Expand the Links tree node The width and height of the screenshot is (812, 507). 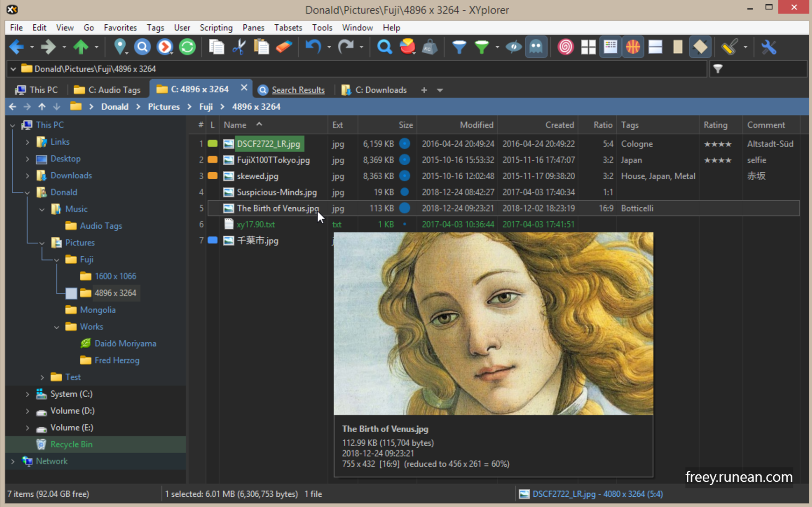point(28,142)
